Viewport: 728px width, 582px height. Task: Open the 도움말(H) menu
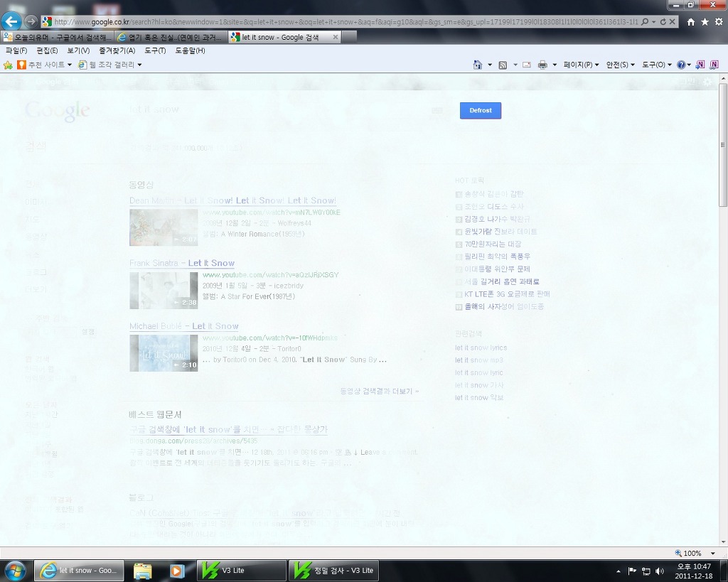(x=190, y=50)
